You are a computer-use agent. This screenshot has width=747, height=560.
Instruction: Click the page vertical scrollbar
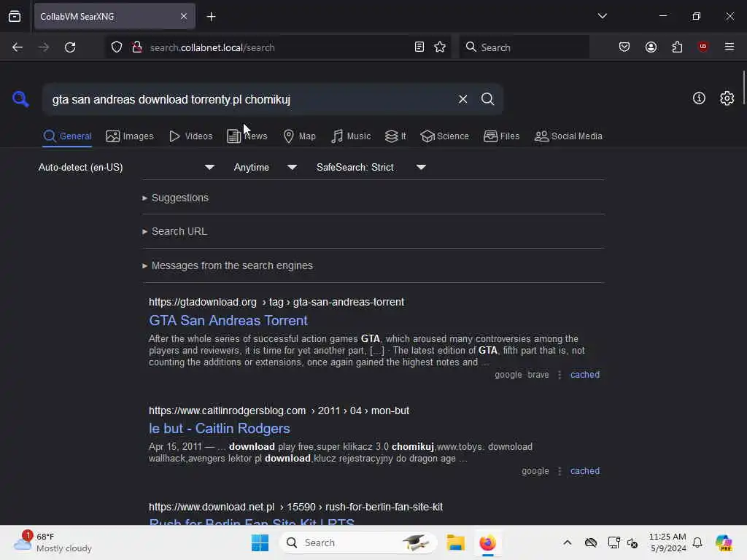[x=743, y=88]
